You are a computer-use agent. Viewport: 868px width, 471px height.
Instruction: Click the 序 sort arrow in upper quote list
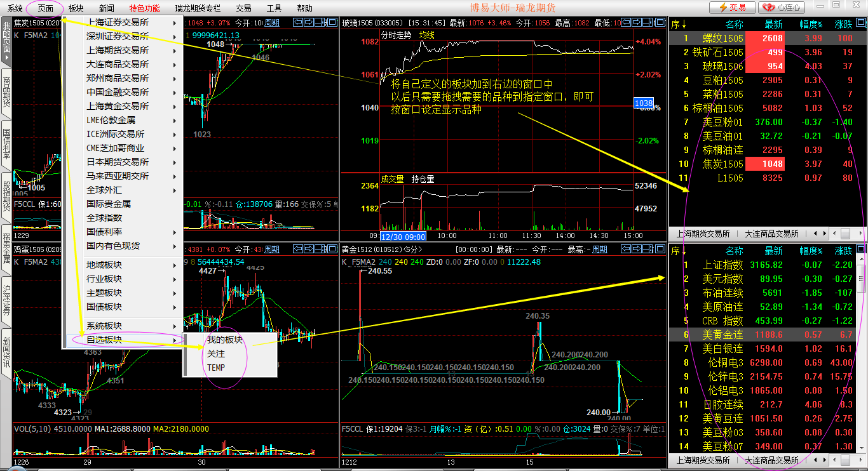[679, 25]
